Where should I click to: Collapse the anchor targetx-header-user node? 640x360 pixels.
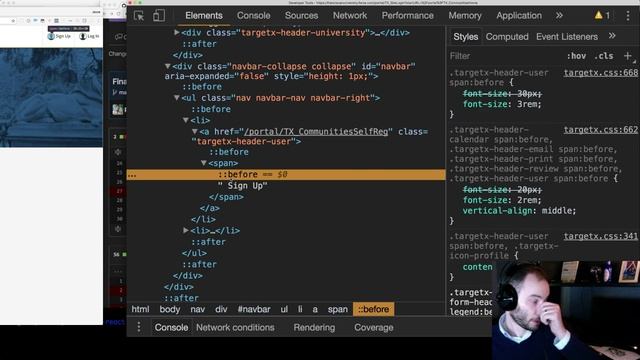coord(195,131)
